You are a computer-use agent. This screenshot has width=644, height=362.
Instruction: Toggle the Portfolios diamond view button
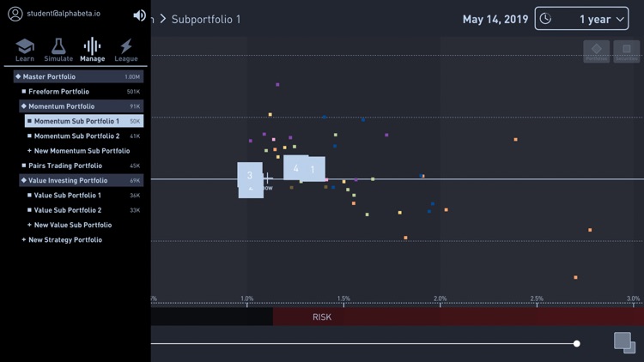click(597, 51)
